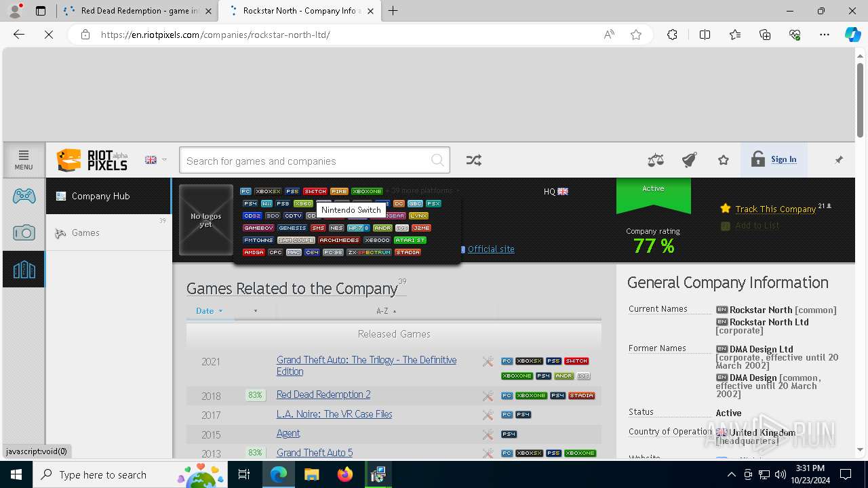This screenshot has height=488, width=868.
Task: Click the star favorites icon in header
Action: (724, 160)
